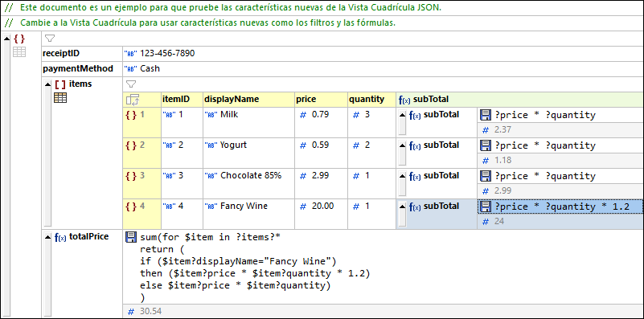Click the totalPrice key label

(x=88, y=237)
